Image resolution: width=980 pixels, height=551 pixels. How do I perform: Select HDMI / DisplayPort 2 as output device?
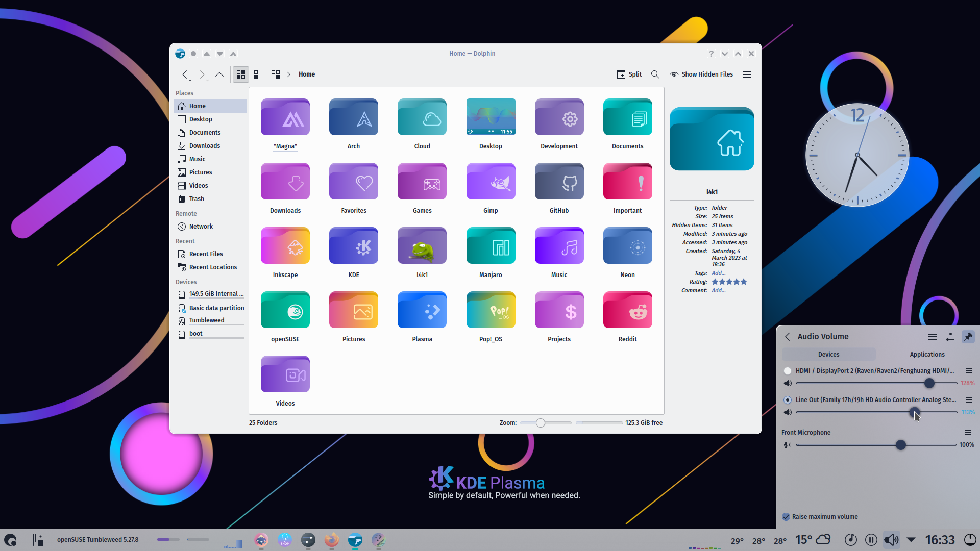point(788,371)
